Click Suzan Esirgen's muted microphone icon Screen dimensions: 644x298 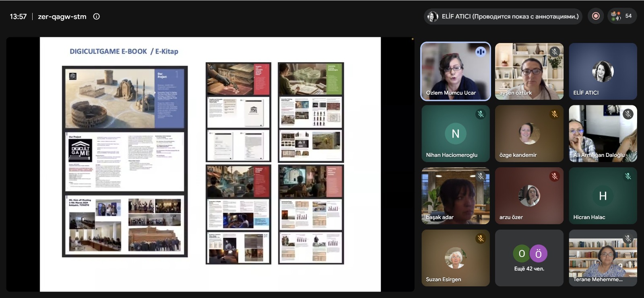pyautogui.click(x=481, y=238)
